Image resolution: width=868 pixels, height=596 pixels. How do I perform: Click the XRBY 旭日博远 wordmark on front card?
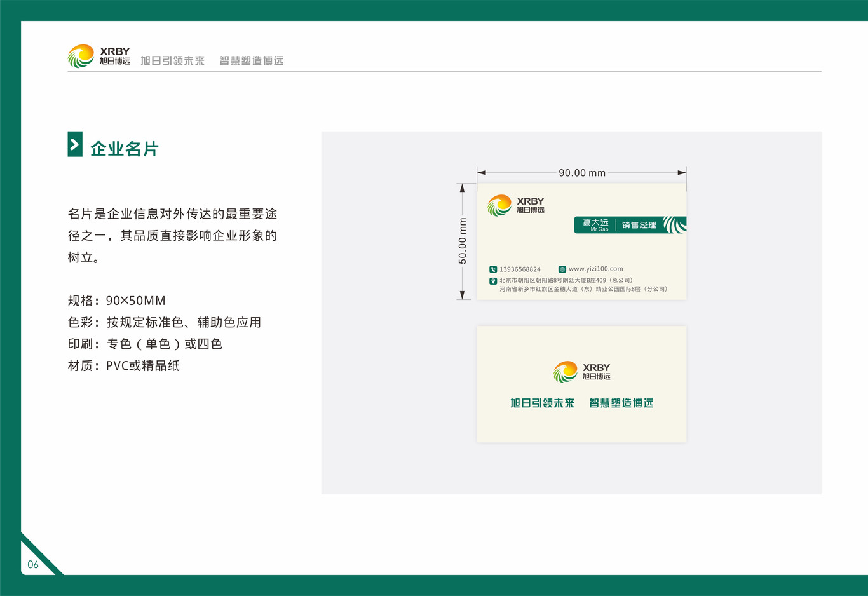[x=531, y=205]
